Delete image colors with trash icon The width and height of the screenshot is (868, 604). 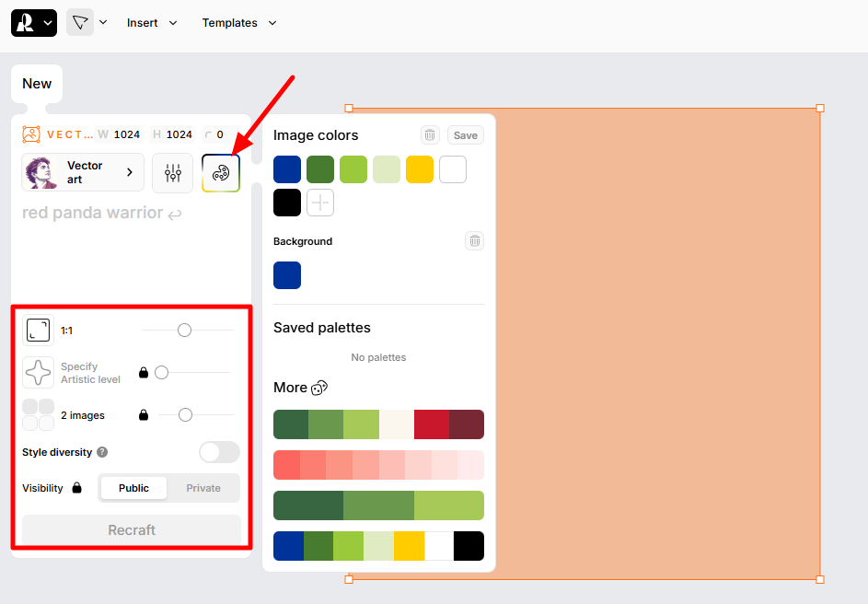[430, 135]
